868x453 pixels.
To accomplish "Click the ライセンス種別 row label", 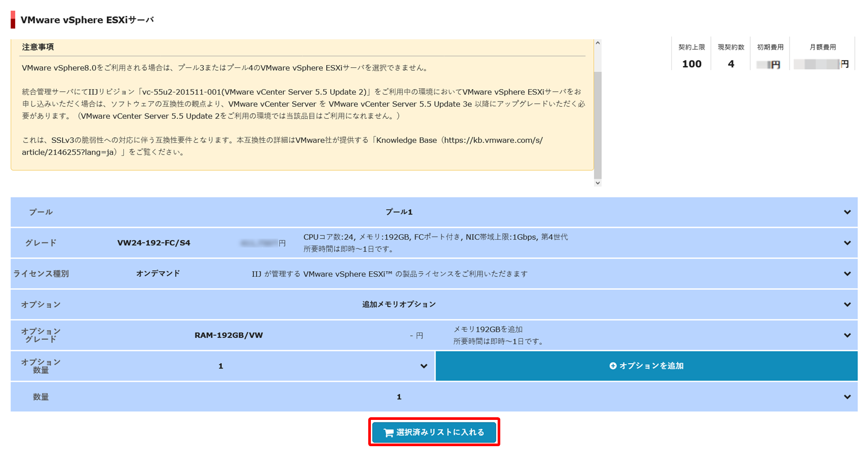I will (x=41, y=274).
